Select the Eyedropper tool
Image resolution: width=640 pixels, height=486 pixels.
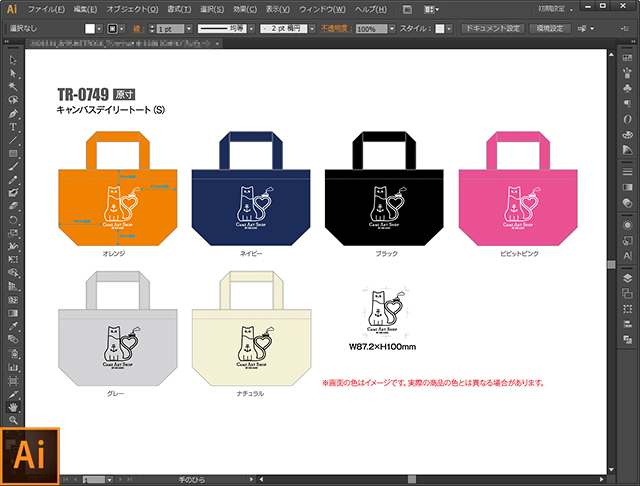coord(13,326)
